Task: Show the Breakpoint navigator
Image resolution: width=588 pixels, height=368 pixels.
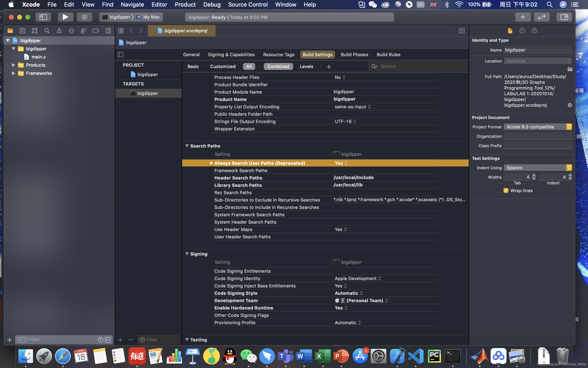Action: click(x=96, y=31)
